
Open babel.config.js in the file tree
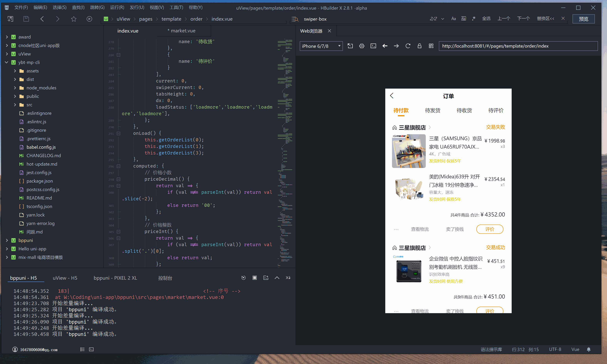coord(41,147)
